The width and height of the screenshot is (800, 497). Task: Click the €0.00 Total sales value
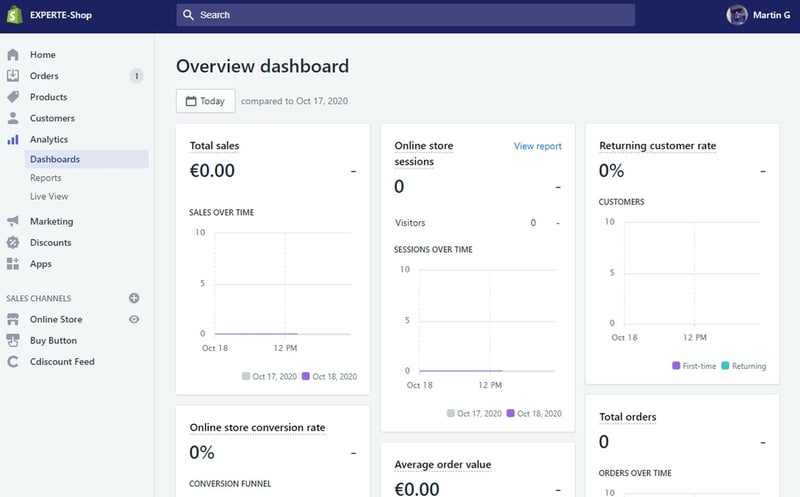pyautogui.click(x=212, y=170)
